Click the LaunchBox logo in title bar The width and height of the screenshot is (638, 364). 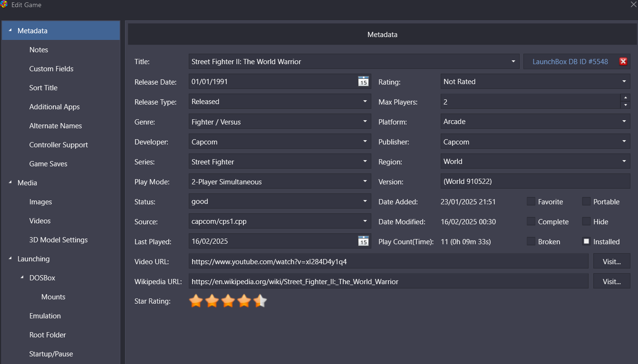[x=4, y=4]
